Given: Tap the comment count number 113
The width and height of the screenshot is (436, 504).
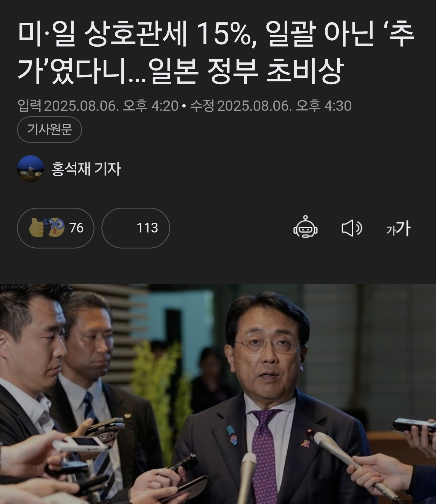Looking at the screenshot, I should 147,228.
